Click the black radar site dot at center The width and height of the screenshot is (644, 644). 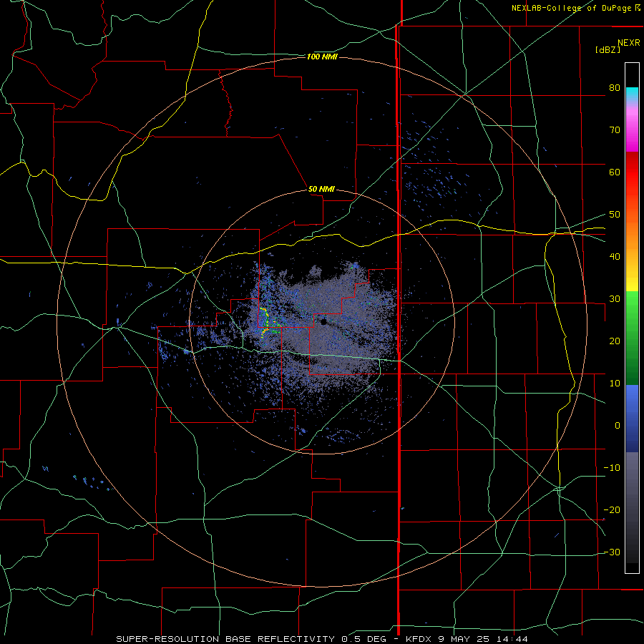[324, 322]
